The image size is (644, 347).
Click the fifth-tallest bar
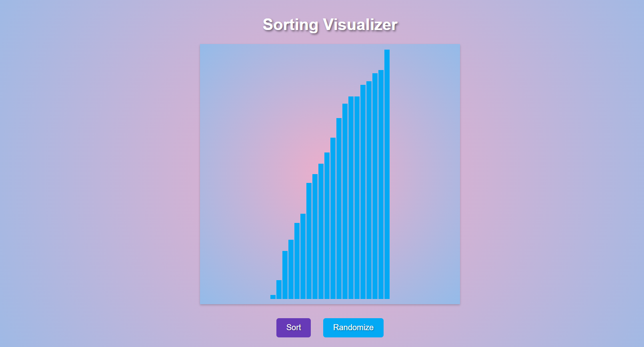click(363, 192)
